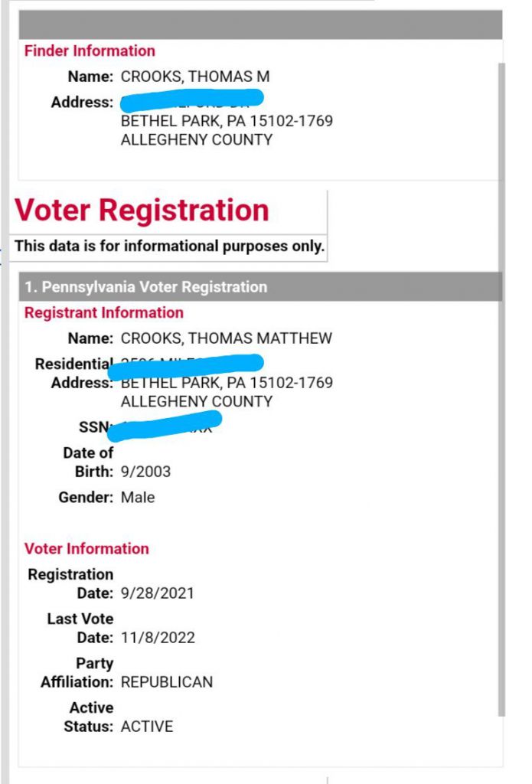Click the vertical scrollbar on the right edge
The image size is (532, 784).
[x=501, y=383]
